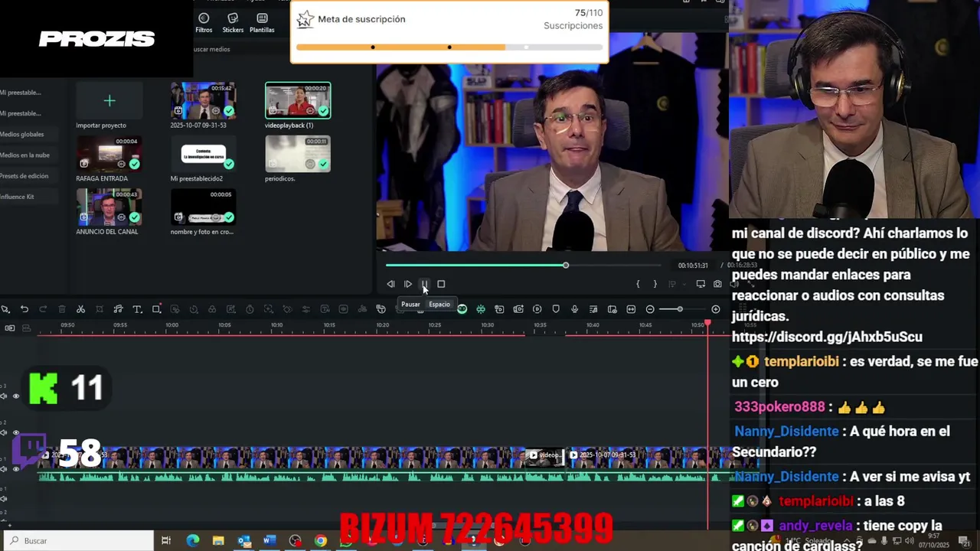Click the 10:00 mark on timeline ruler

pos(172,325)
